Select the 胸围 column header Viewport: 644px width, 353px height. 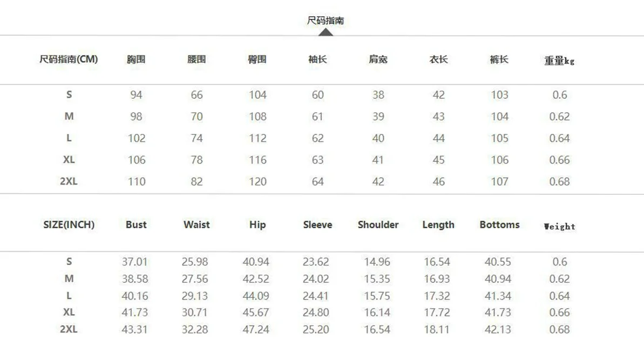pyautogui.click(x=136, y=59)
